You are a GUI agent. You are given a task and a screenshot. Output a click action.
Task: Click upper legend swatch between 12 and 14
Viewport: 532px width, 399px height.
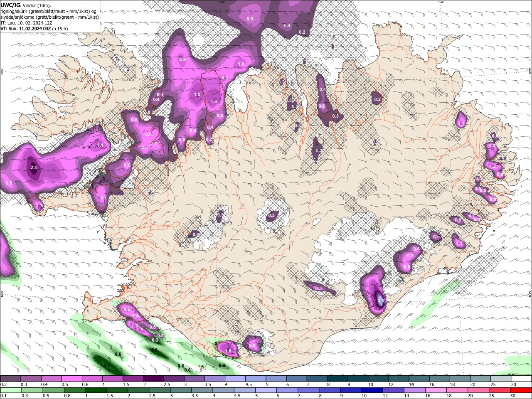tap(399, 379)
